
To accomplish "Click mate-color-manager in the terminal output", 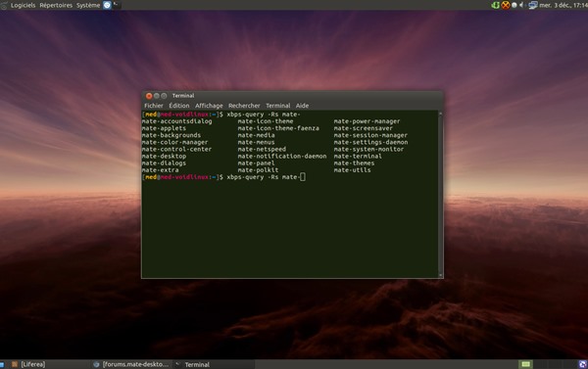I will click(174, 142).
